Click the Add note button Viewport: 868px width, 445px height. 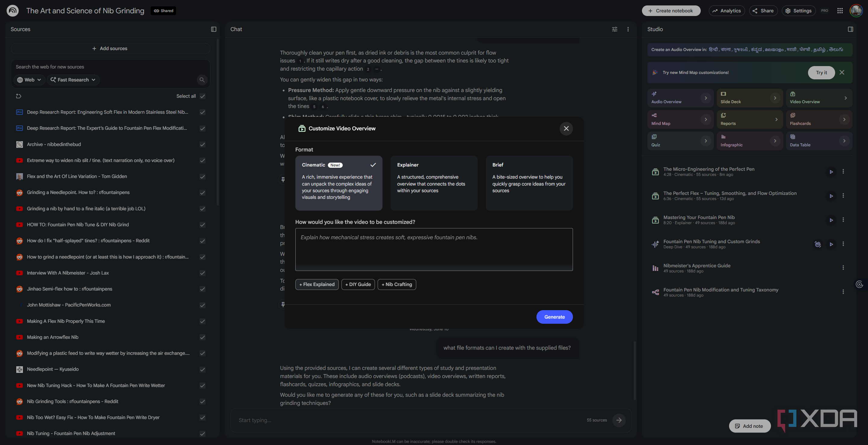point(749,426)
